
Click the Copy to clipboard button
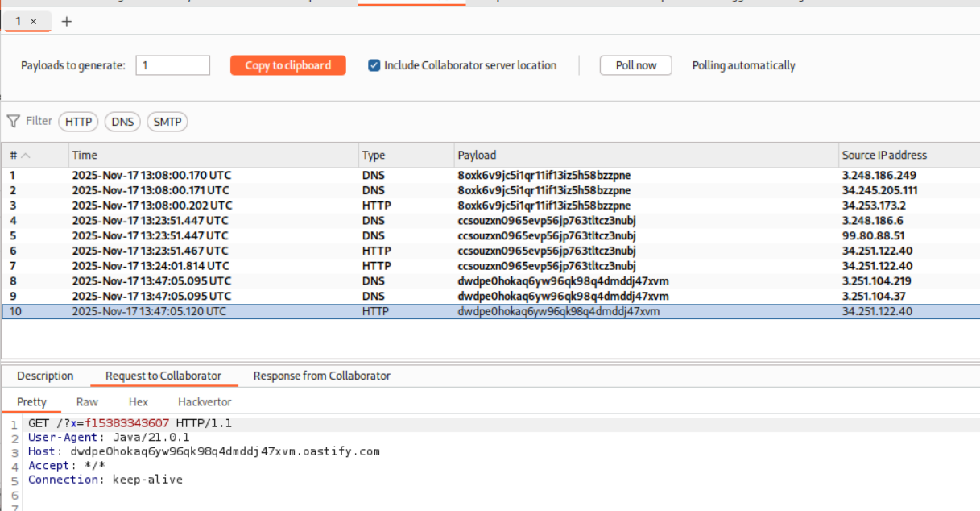tap(287, 65)
